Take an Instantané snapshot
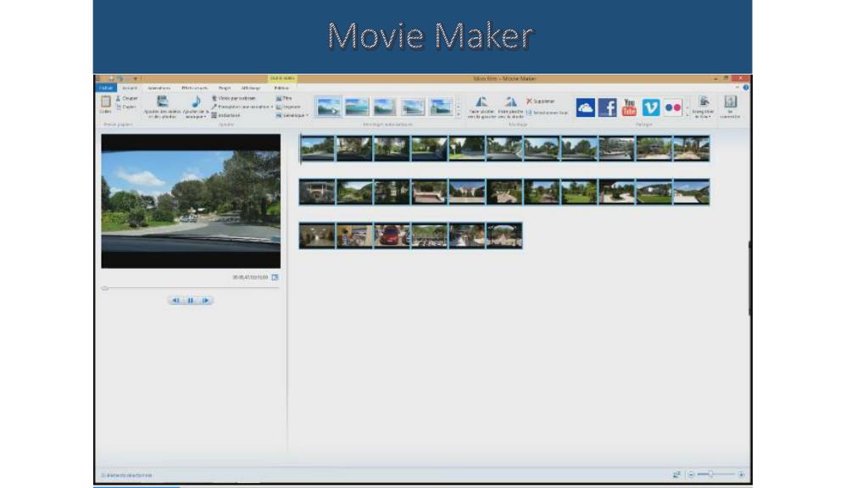Image resolution: width=868 pixels, height=488 pixels. (x=225, y=115)
